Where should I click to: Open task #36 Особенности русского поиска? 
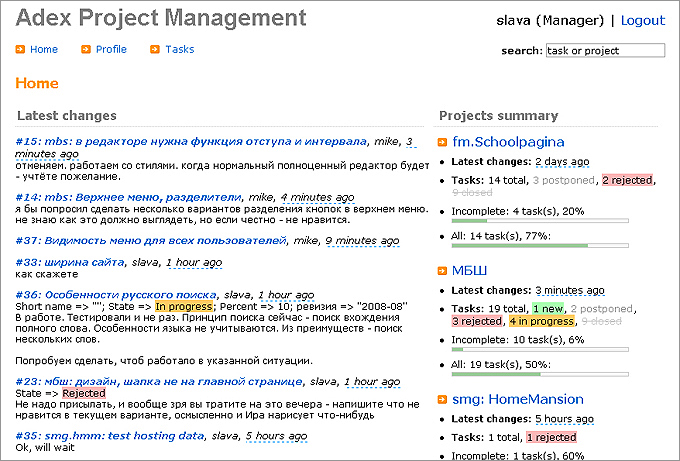[116, 295]
